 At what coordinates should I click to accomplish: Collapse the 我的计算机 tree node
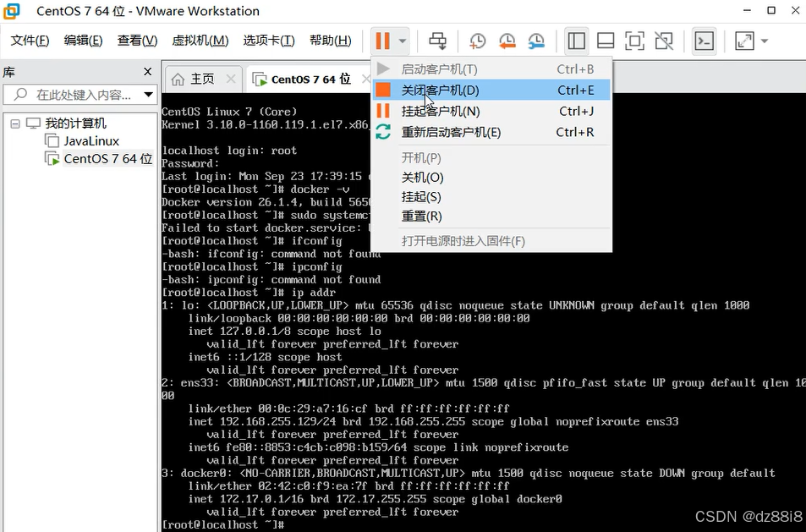pos(15,123)
